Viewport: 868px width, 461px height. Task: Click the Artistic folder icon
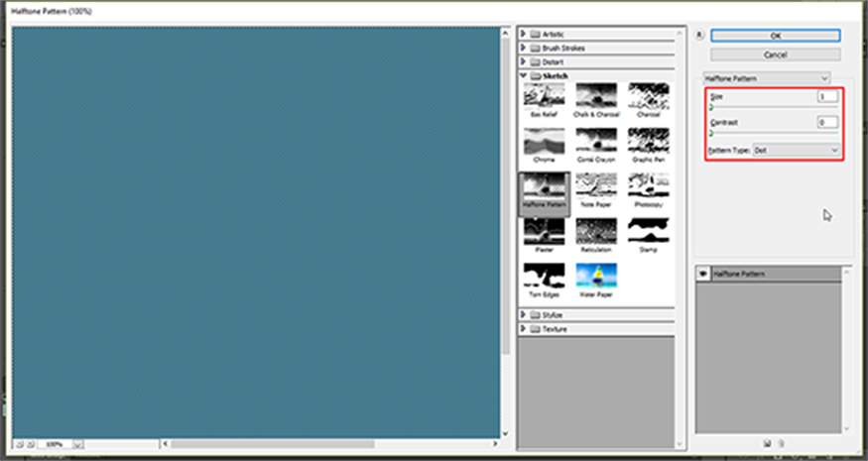click(535, 34)
